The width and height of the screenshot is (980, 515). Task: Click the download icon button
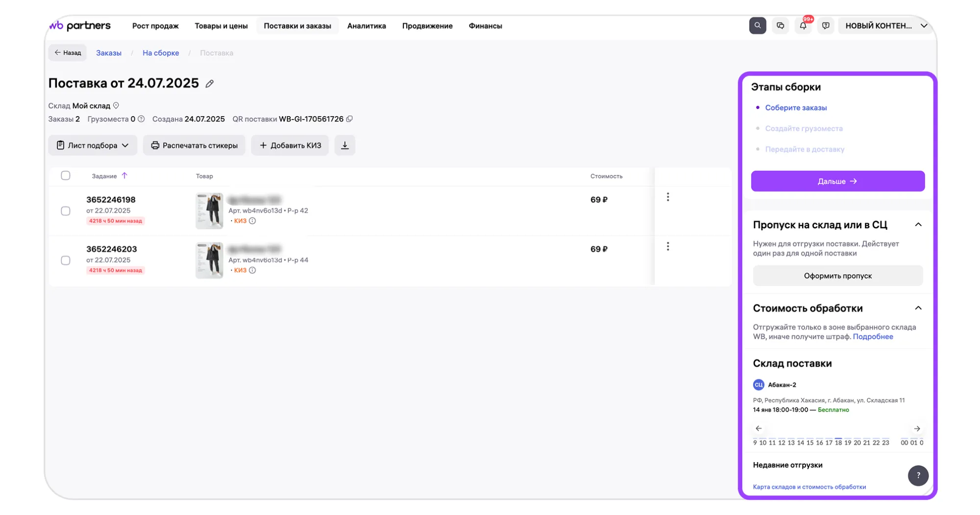[x=345, y=146]
